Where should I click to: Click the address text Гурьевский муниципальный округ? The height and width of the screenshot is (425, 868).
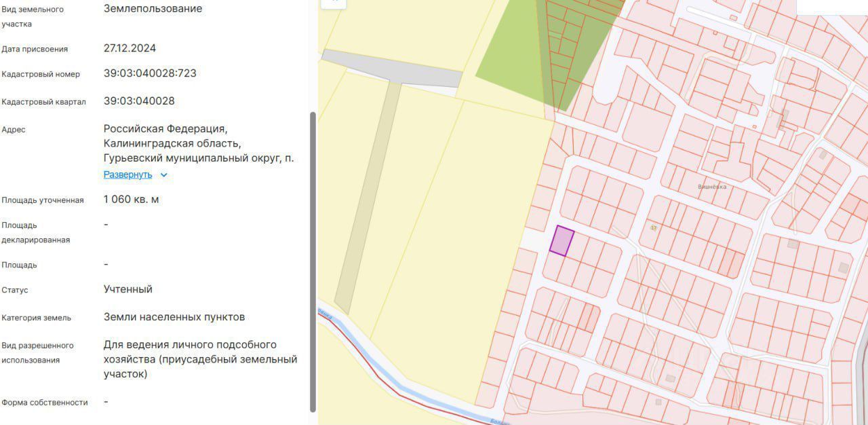192,158
